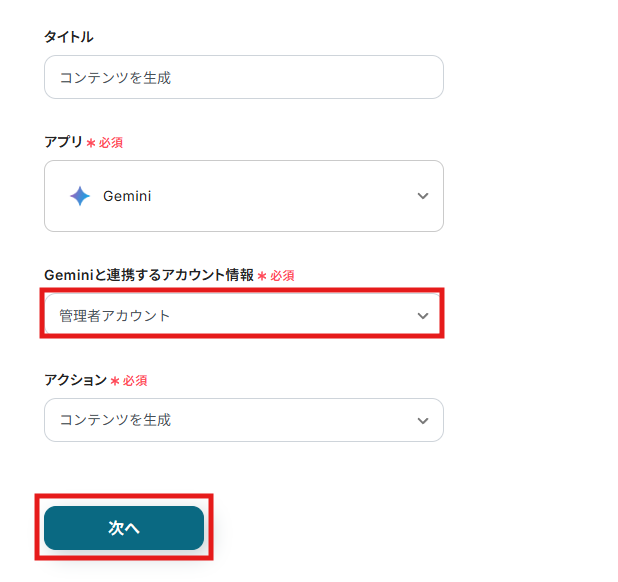
Task: Click the Geminiと連携するアカウント情報 label
Action: tap(149, 275)
